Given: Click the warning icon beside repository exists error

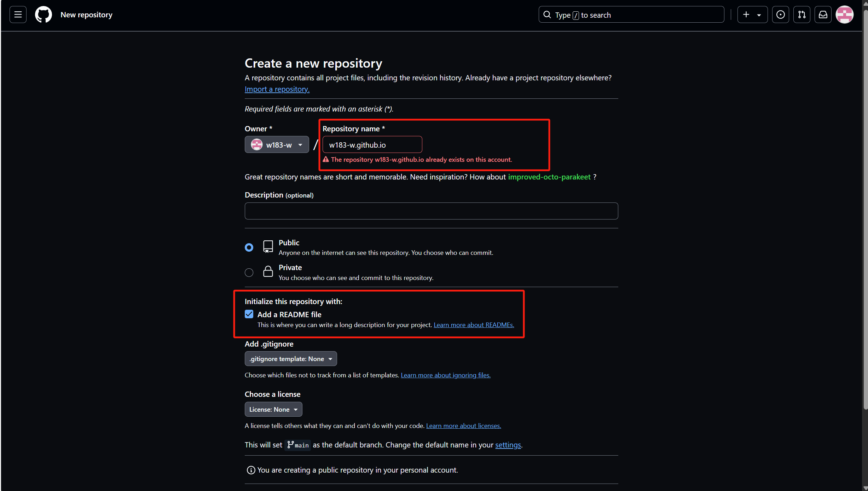Looking at the screenshot, I should (x=326, y=159).
